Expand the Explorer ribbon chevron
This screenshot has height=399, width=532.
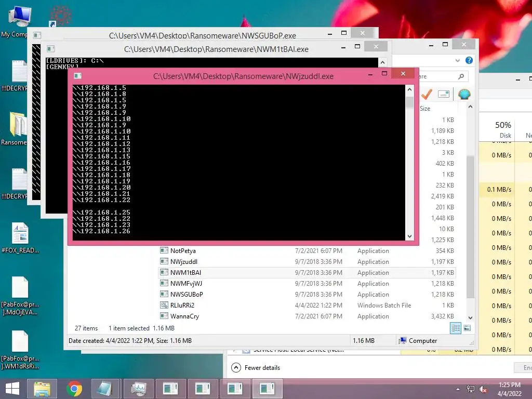pyautogui.click(x=457, y=60)
